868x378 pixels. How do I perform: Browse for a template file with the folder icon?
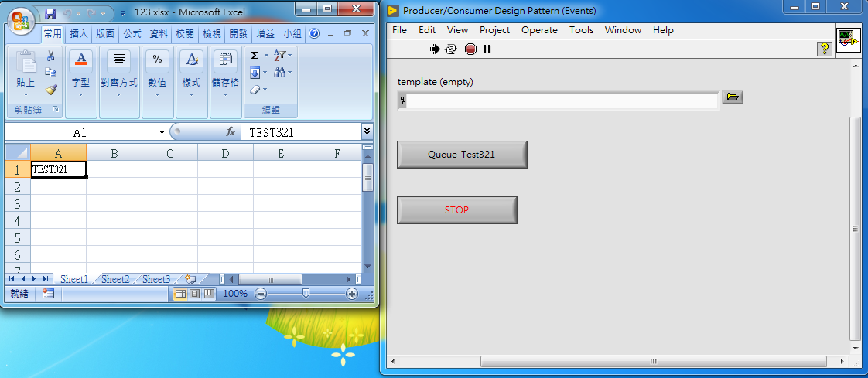733,97
